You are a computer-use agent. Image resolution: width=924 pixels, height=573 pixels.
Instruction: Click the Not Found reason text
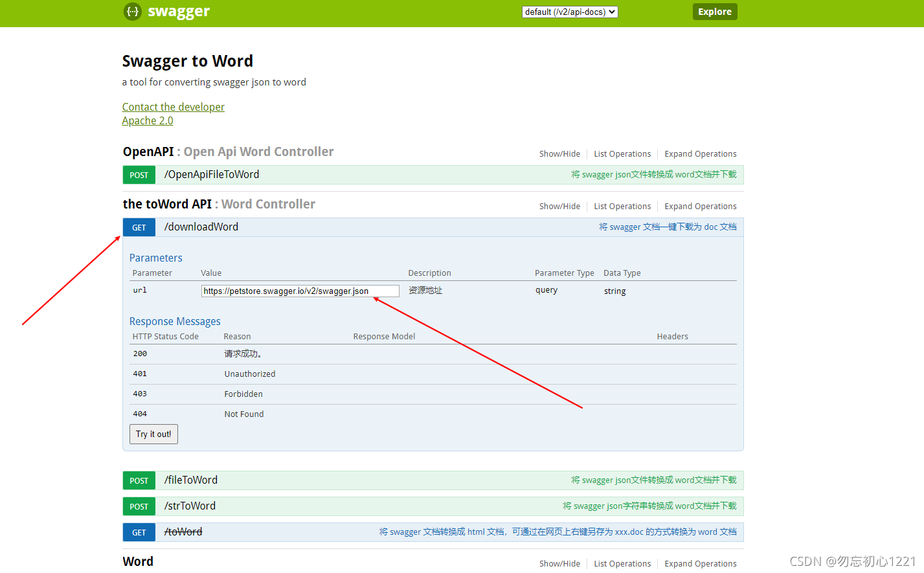[244, 414]
